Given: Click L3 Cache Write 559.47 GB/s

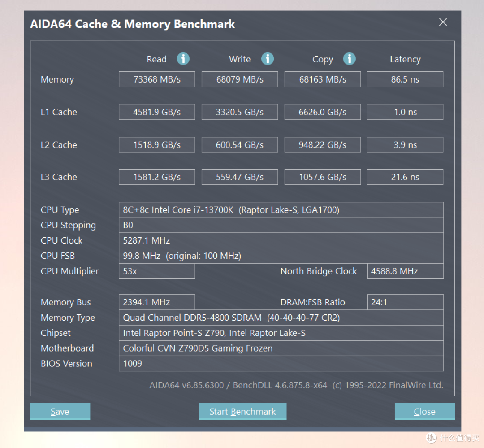Looking at the screenshot, I should pyautogui.click(x=240, y=177).
